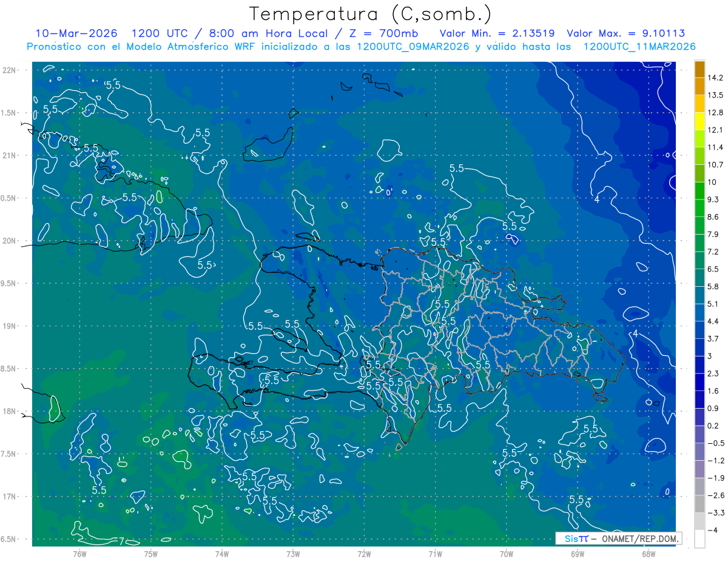Click the white swatch at legend bottom
The image size is (728, 562).
pyautogui.click(x=699, y=538)
